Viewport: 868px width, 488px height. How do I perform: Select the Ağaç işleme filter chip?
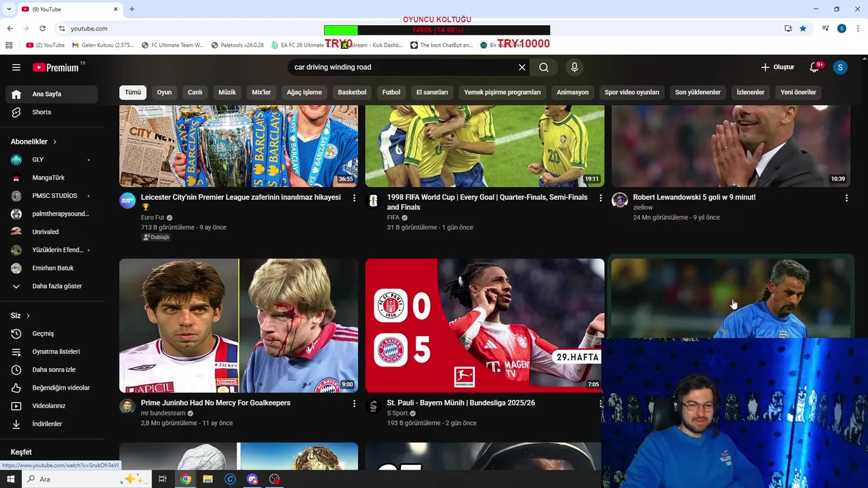point(304,92)
